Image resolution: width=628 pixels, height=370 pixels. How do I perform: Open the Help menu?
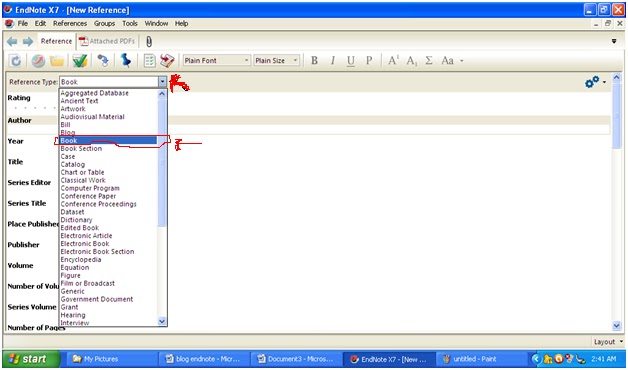pos(181,24)
